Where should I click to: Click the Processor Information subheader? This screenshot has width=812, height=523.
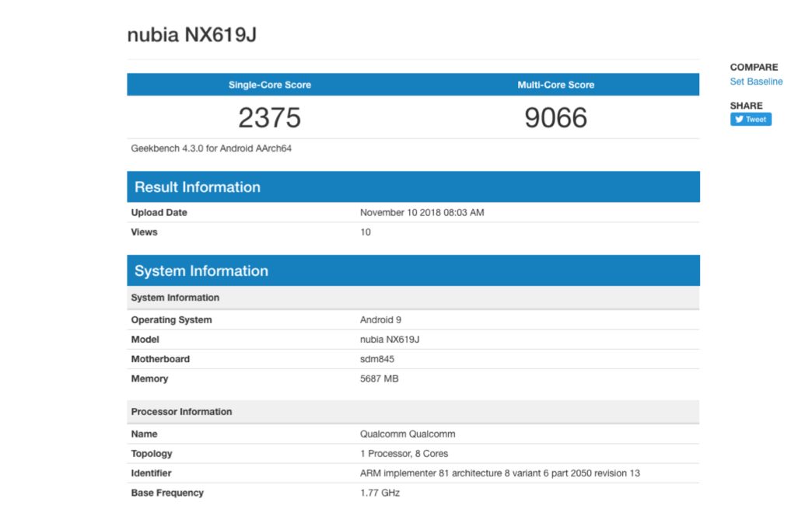tap(181, 412)
